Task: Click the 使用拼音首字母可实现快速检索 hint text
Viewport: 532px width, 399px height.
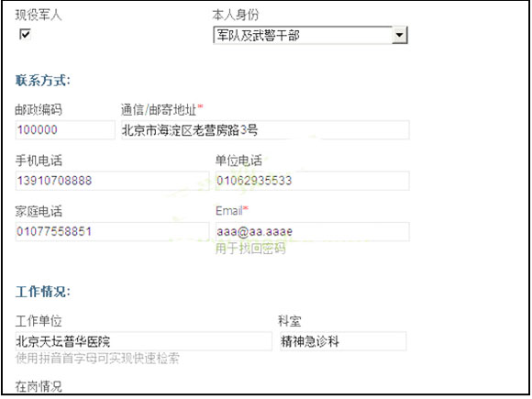Action: pos(97,359)
